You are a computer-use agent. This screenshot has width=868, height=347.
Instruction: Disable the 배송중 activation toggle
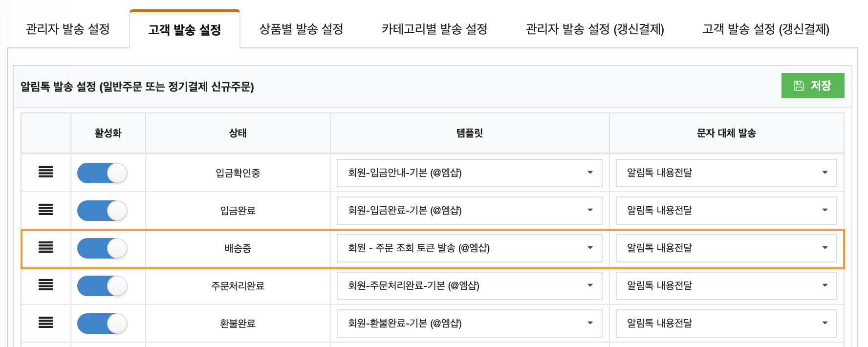[x=102, y=248]
